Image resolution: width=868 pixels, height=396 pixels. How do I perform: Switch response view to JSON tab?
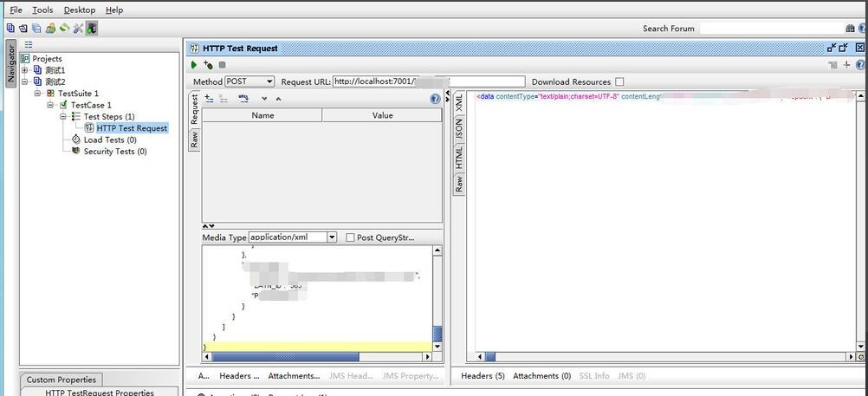458,129
